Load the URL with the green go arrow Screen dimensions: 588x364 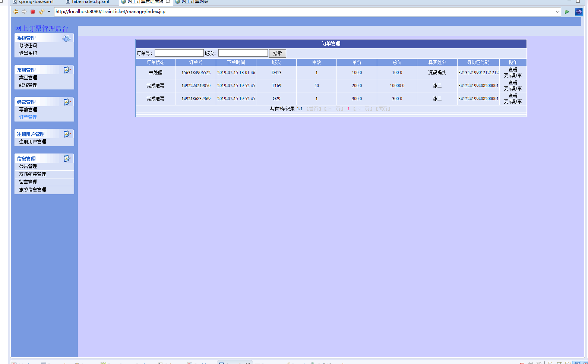pyautogui.click(x=567, y=12)
